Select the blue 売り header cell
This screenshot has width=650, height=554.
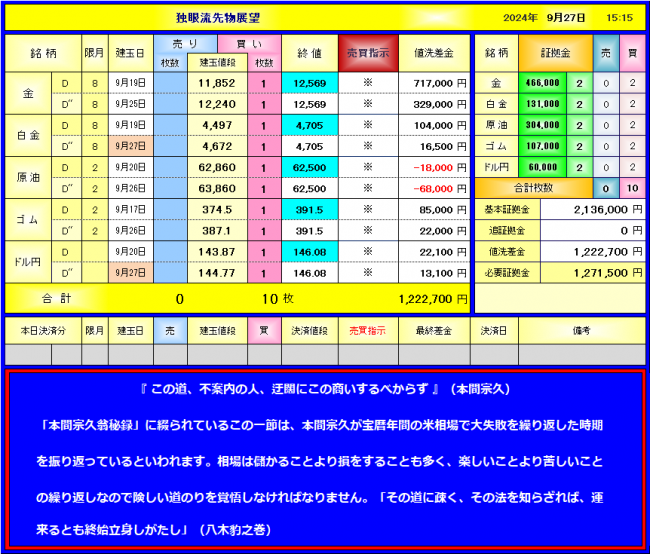pos(185,44)
